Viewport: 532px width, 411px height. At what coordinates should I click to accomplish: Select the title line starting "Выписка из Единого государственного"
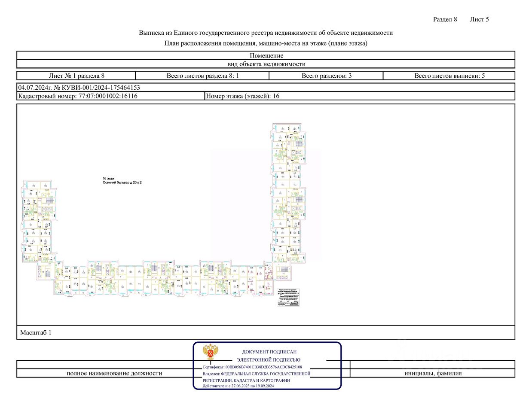click(x=266, y=33)
